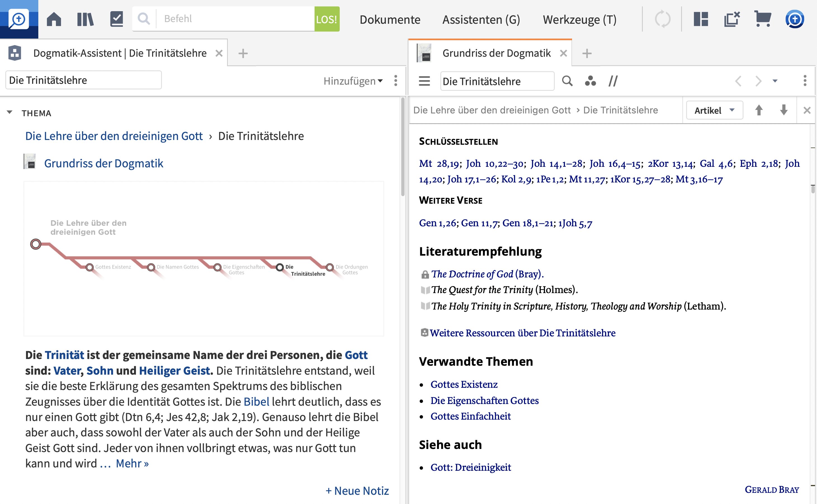Click the right panel vertical scrollbar thumb
The image size is (817, 504).
(x=813, y=189)
